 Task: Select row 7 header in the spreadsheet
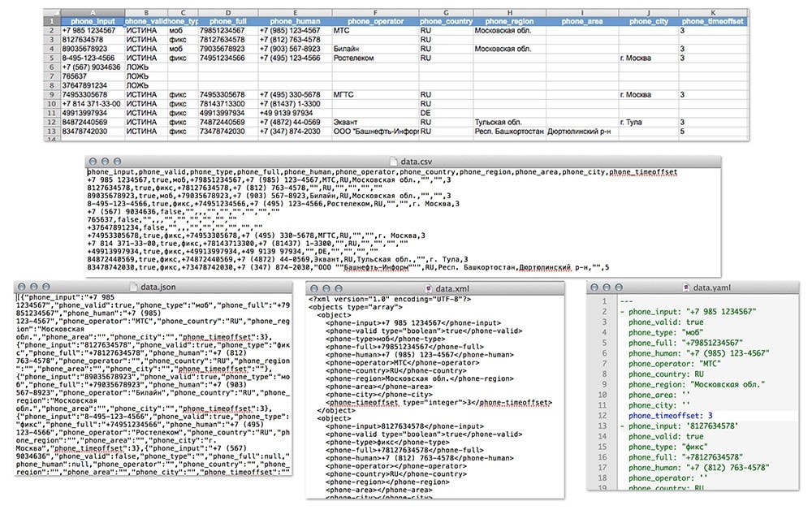click(x=51, y=76)
